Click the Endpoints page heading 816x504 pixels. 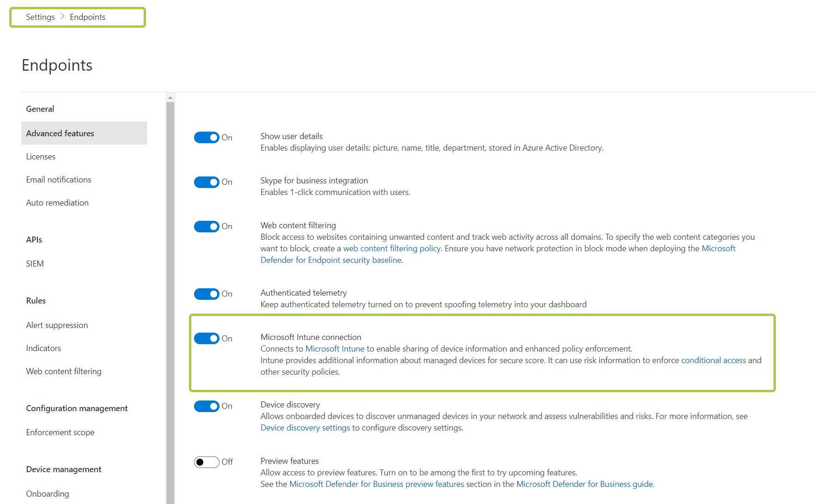(x=57, y=65)
